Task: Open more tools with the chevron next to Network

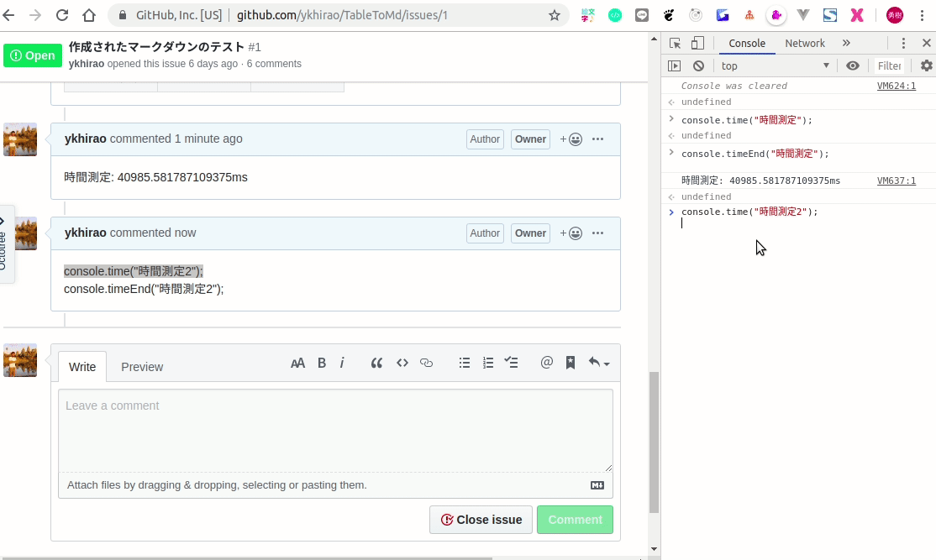Action: 847,43
